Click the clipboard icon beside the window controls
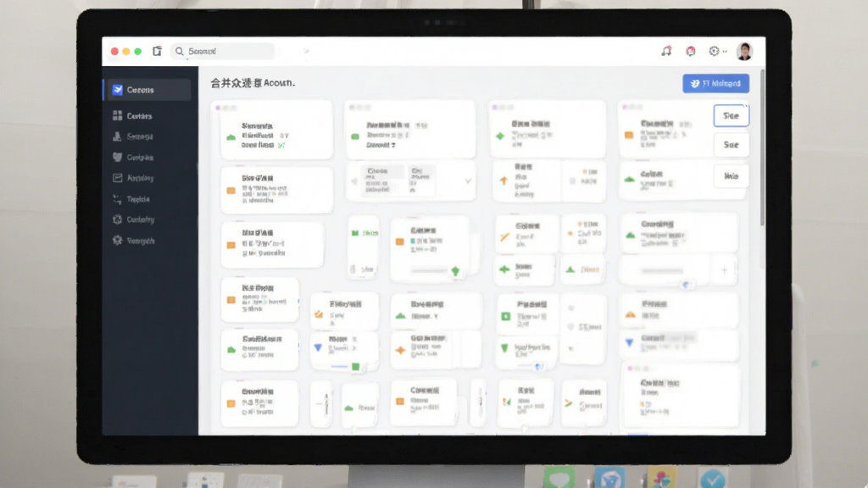Viewport: 868px width, 488px height. 157,51
